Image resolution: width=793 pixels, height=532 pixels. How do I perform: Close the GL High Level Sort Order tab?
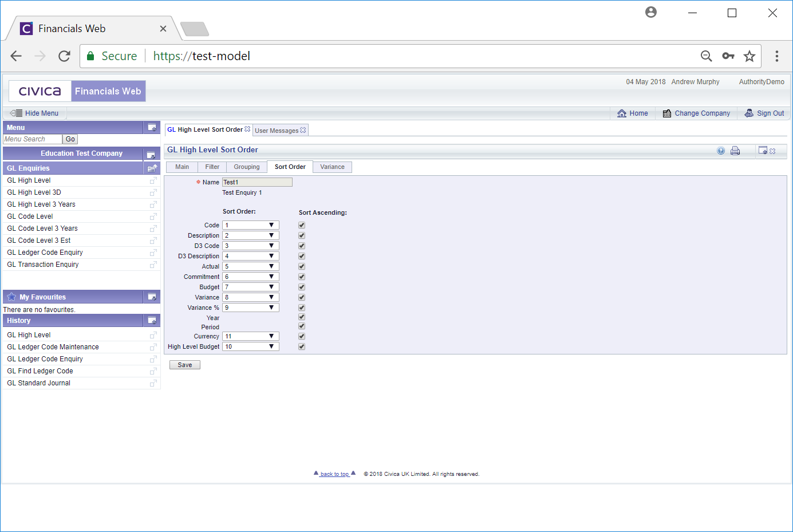click(247, 129)
